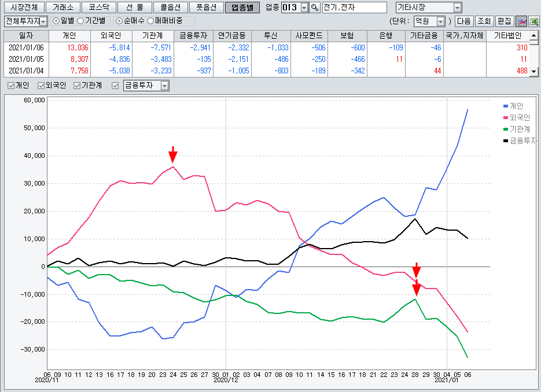Click the 편집 button
Screen dimensions: 541x392
click(504, 21)
